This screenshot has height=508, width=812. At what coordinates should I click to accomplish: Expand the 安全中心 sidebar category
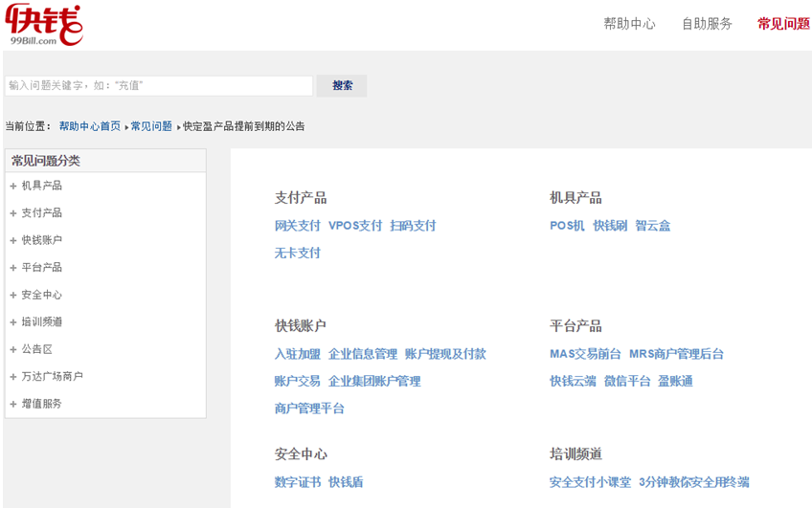pyautogui.click(x=42, y=295)
